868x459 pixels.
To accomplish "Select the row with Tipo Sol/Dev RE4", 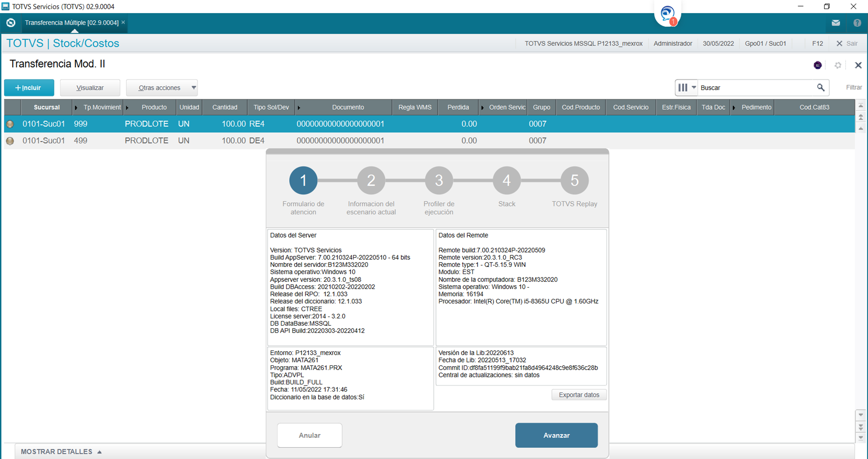I will point(429,124).
